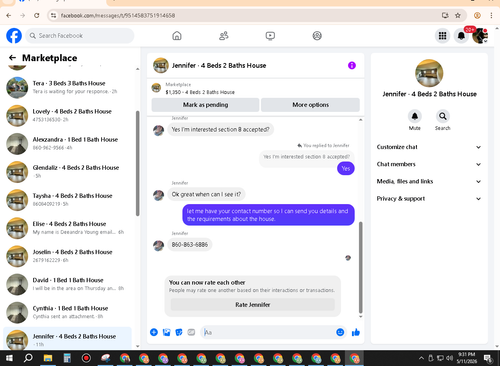Click the Rate Jennifer button
Viewport: 500px width, 366px height.
[253, 305]
